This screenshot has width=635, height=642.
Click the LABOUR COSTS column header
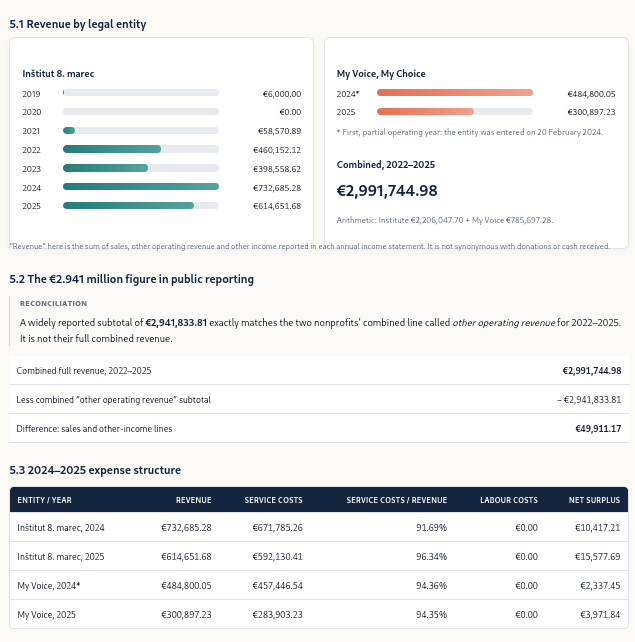509,500
